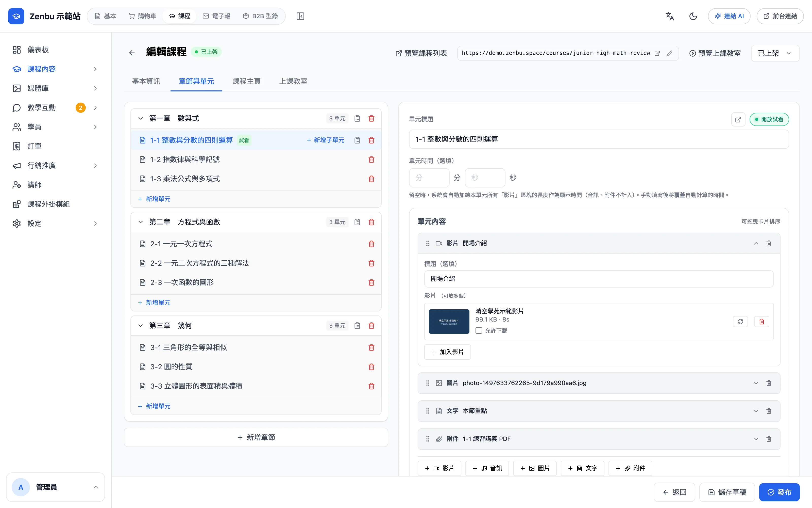Screen dimensions: 812x508
Task: Open the 已上架 status dropdown
Action: [775, 53]
